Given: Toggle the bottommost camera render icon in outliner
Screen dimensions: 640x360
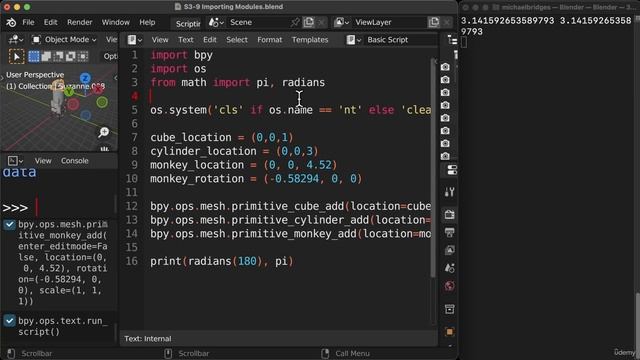Looking at the screenshot, I should 445,156.
